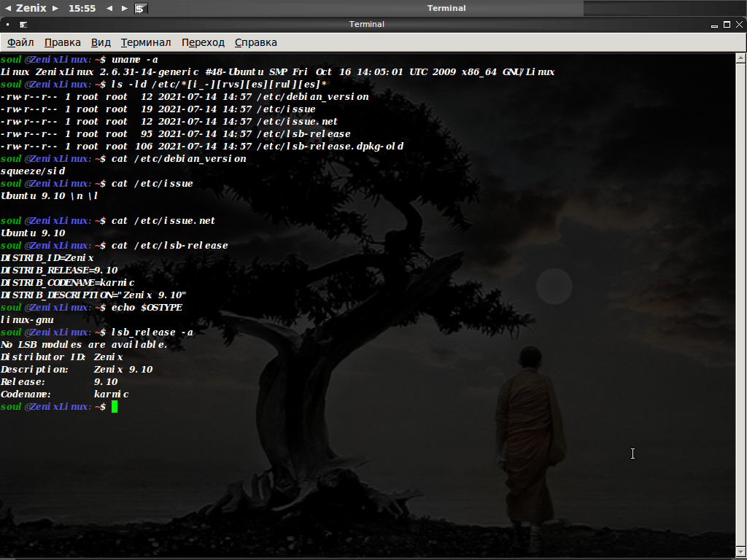Click the left arrow before the Zenix label
Screen dimensions: 747x560
(7, 8)
